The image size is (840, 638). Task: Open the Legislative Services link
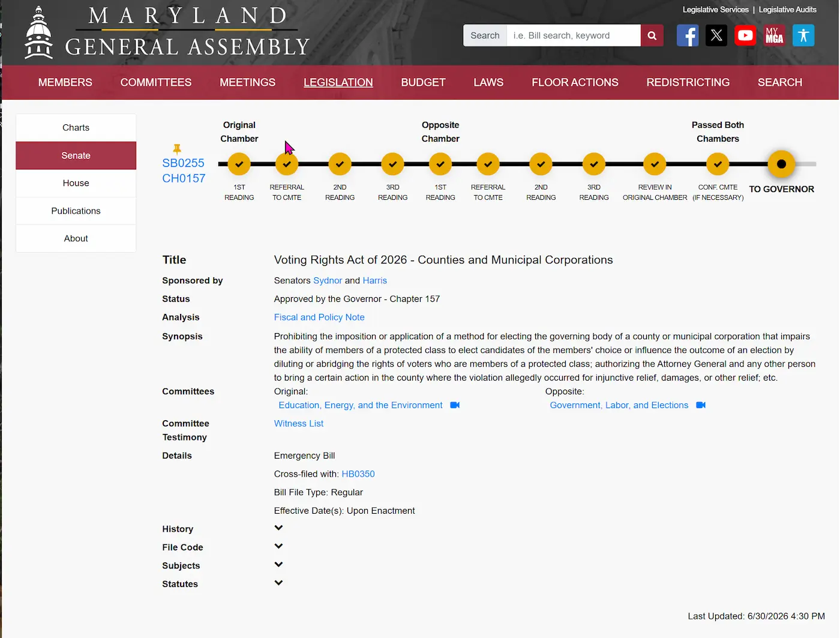tap(716, 10)
